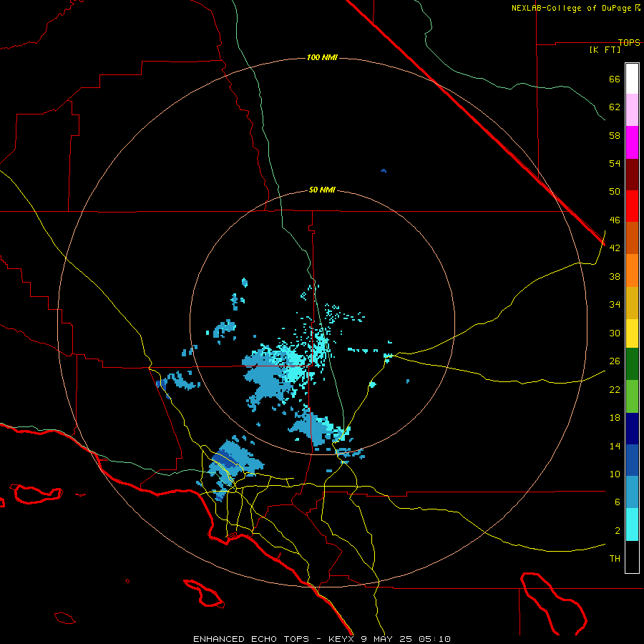Viewport: 644px width, 644px height.
Task: Click the isolated blue echo north of 50 NMI ring
Action: click(384, 171)
